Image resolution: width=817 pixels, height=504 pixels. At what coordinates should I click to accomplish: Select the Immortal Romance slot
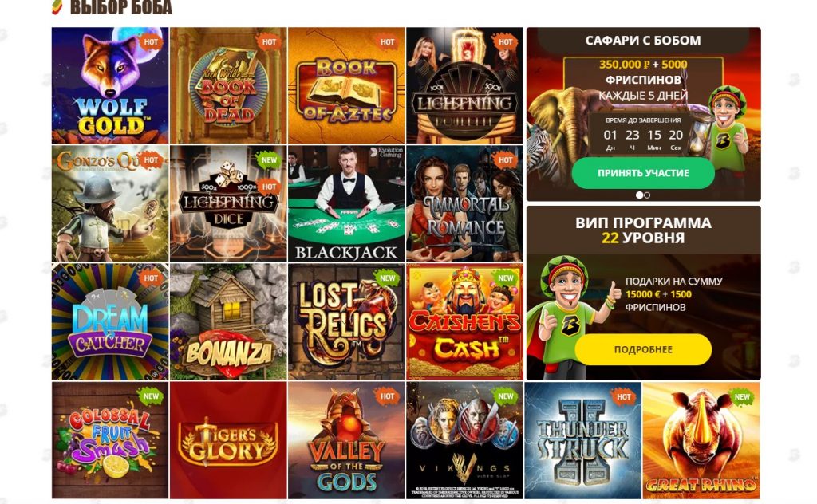click(465, 203)
